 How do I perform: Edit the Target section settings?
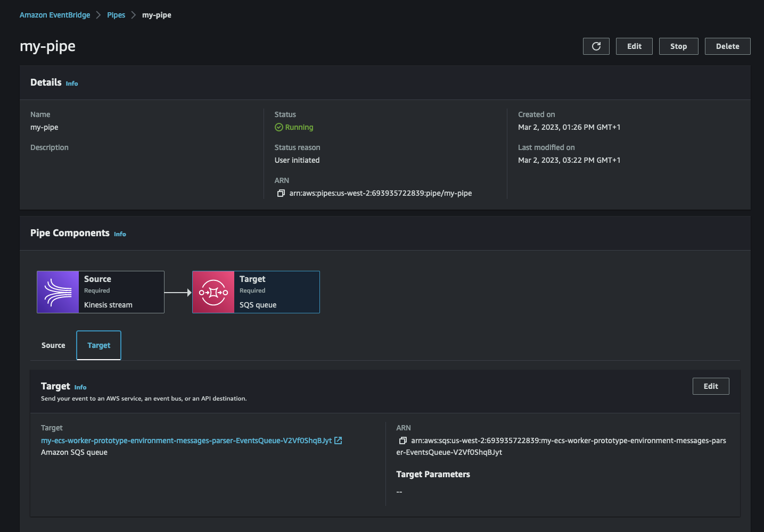711,386
